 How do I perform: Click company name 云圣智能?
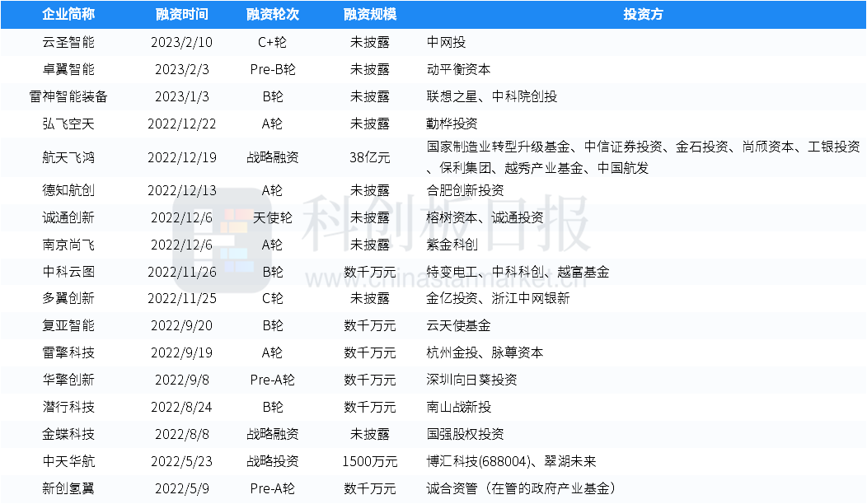point(68,42)
